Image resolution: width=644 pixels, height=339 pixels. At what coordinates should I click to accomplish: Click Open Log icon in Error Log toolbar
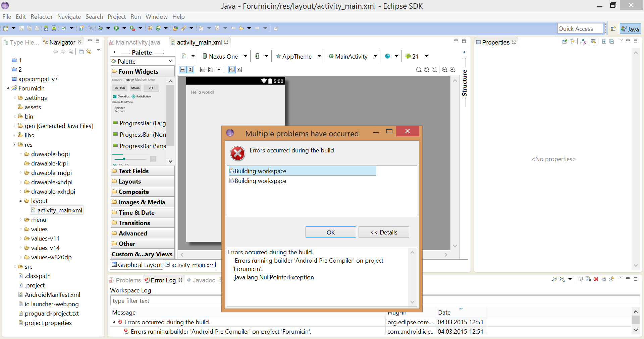(604, 279)
